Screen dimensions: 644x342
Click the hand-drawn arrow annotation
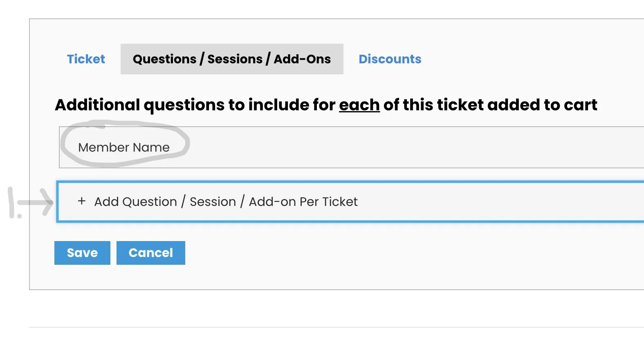[37, 202]
